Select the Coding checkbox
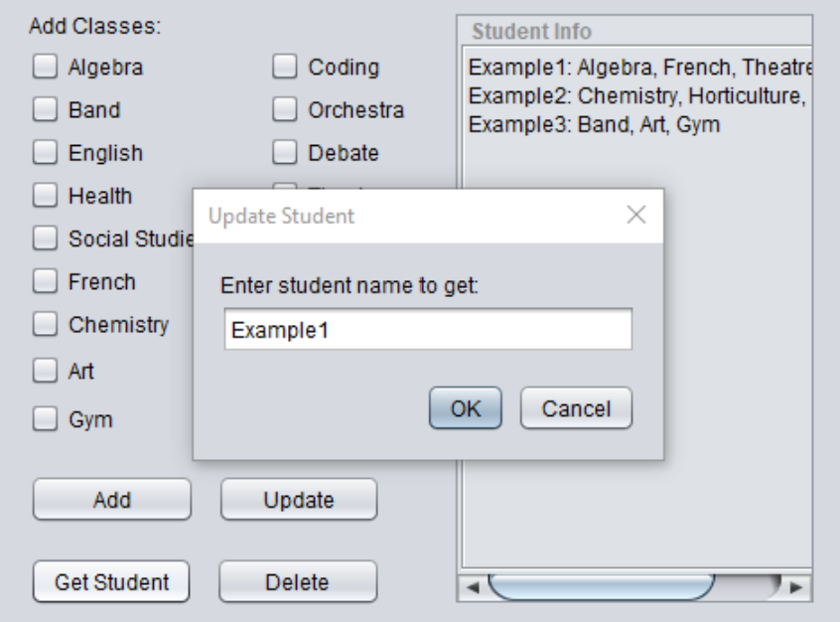This screenshot has height=622, width=840. tap(284, 67)
